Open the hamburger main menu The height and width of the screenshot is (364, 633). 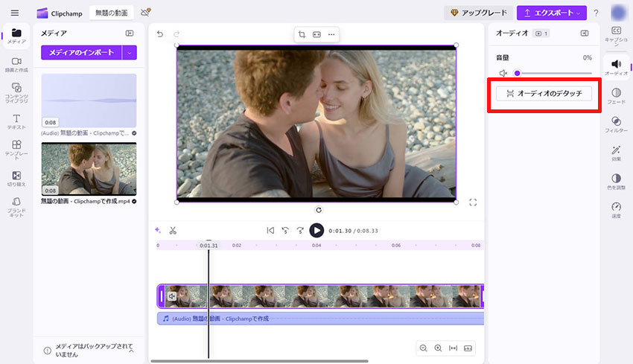[15, 13]
